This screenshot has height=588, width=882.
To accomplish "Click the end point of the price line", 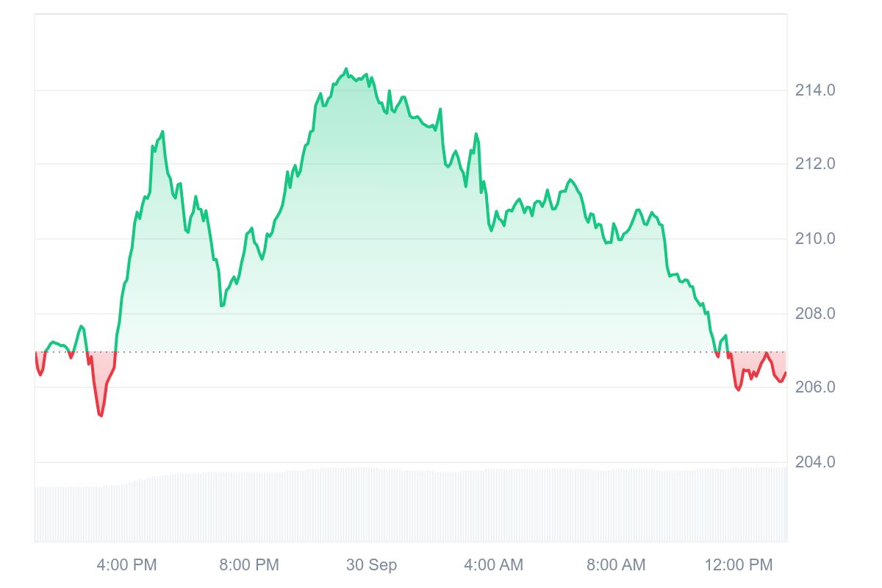I will 786,373.
